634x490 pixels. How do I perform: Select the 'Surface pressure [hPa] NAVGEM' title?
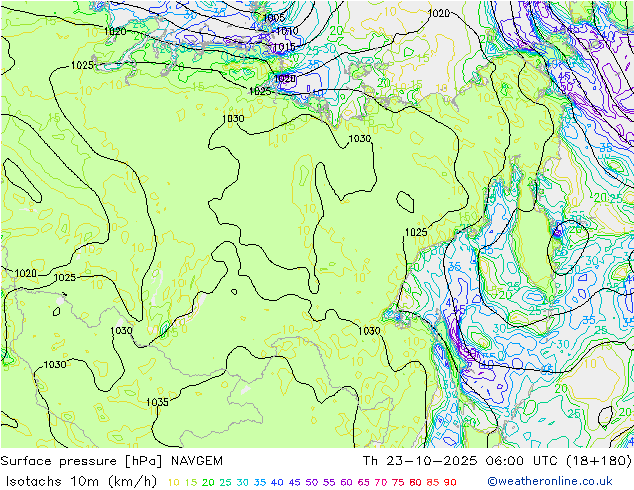[x=112, y=461]
